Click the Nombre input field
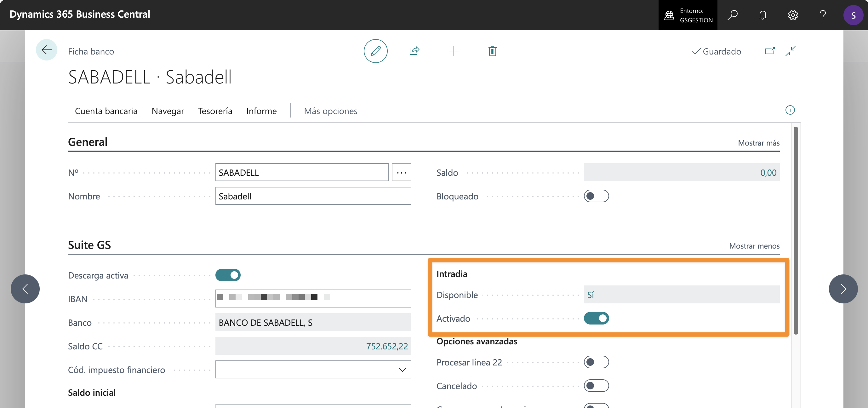Screen dimensions: 868x408 [x=313, y=196]
